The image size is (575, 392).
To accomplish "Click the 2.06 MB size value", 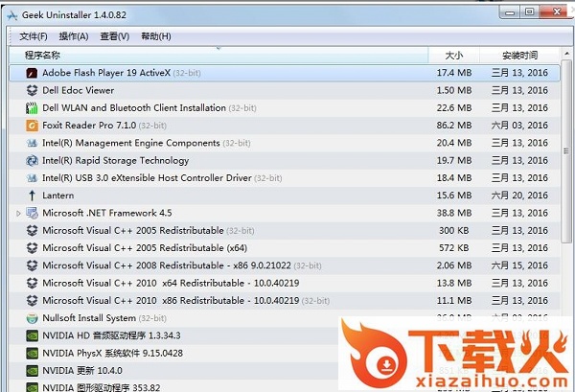I will pyautogui.click(x=454, y=265).
